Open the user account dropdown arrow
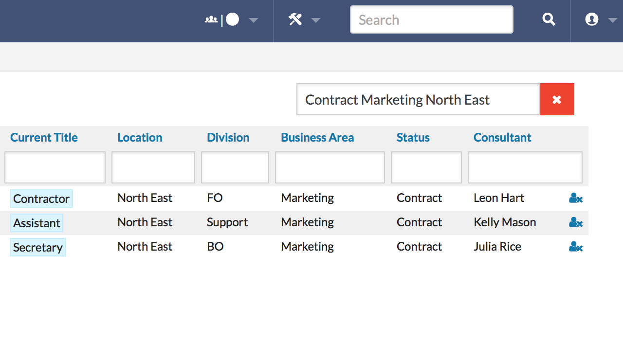 click(x=612, y=20)
